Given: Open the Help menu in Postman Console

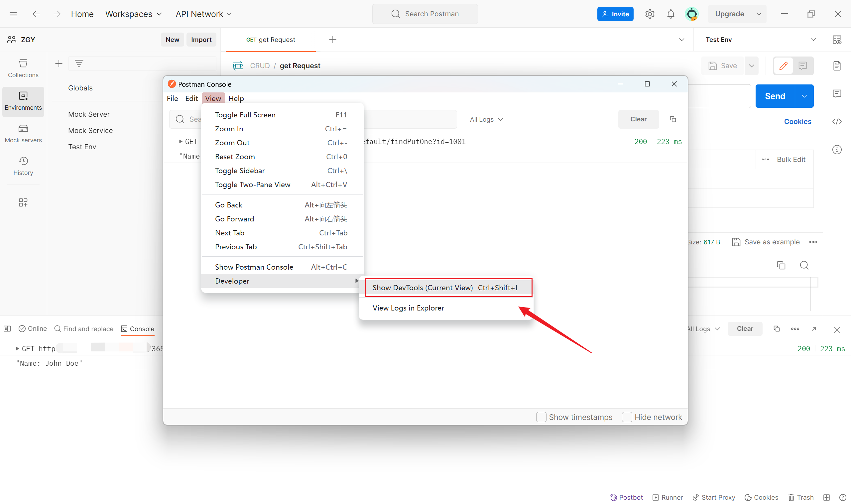Looking at the screenshot, I should 236,98.
